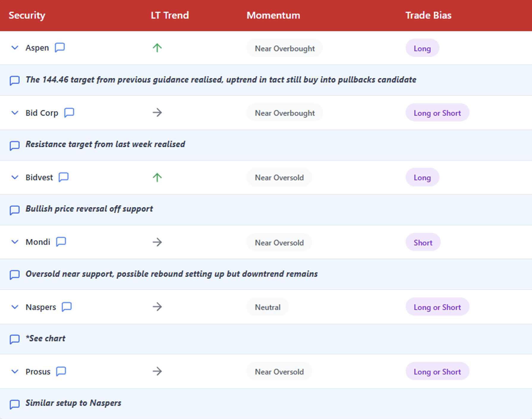Click Prosus' Near Oversold momentum badge
Screen dimensions: 532x419
point(279,371)
